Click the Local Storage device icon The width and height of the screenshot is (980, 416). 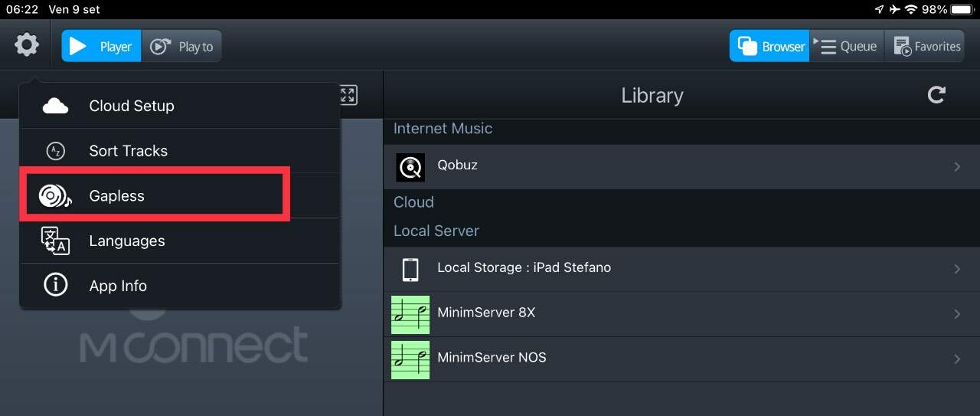pos(410,269)
